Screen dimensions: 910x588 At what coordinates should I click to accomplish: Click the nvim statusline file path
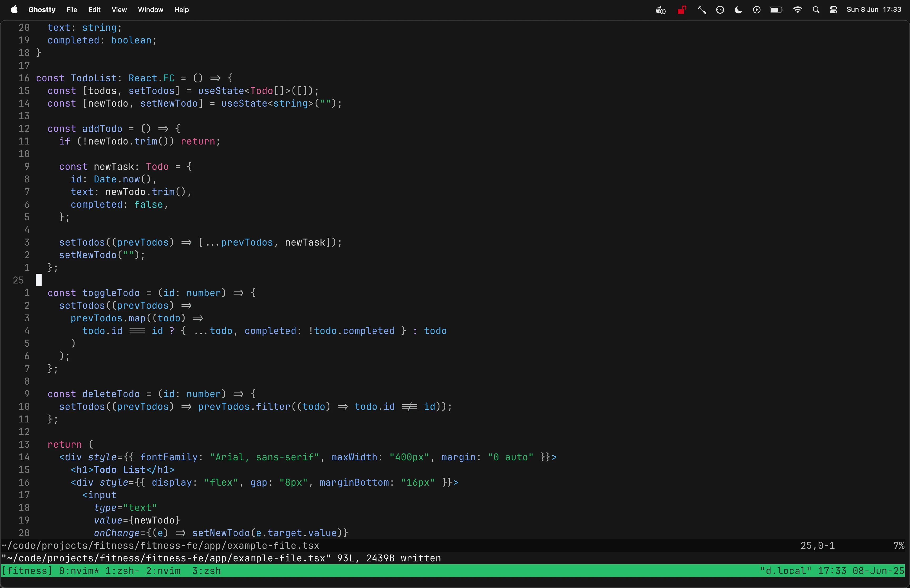coord(160,546)
